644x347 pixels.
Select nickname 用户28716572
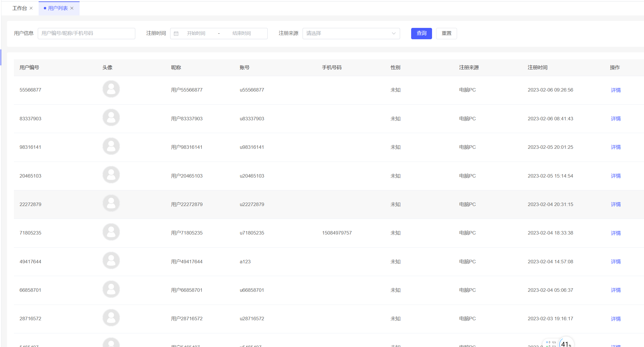coord(187,319)
